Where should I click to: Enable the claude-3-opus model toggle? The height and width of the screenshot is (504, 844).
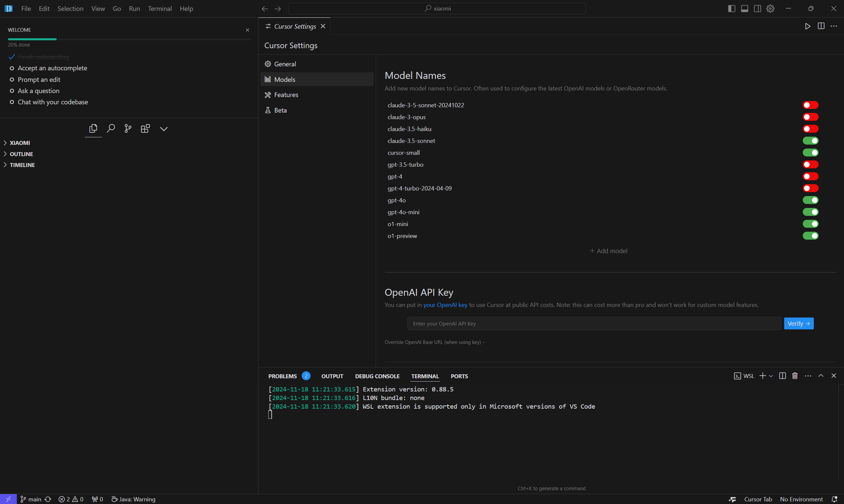click(810, 117)
